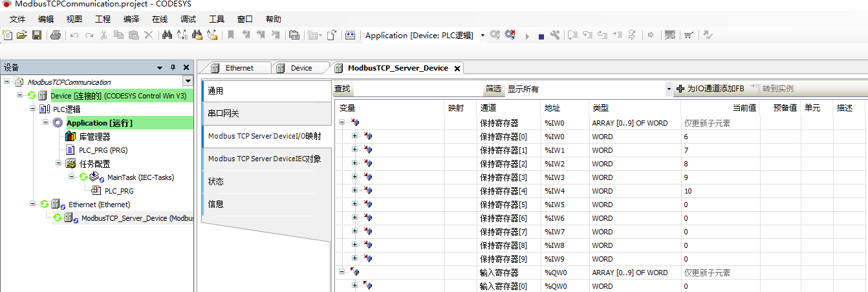Viewport: 868px width, 292px height.
Task: Select the 信息 side tab
Action: click(266, 204)
